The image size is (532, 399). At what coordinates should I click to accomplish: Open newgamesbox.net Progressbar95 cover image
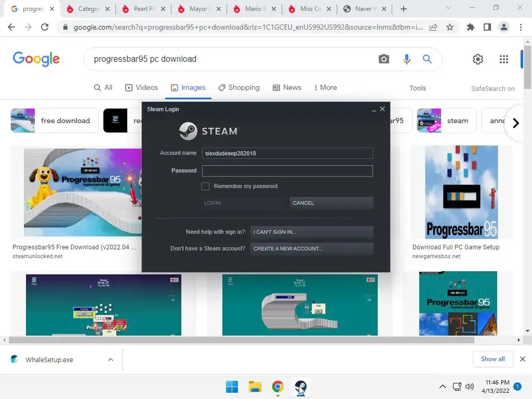pyautogui.click(x=462, y=192)
